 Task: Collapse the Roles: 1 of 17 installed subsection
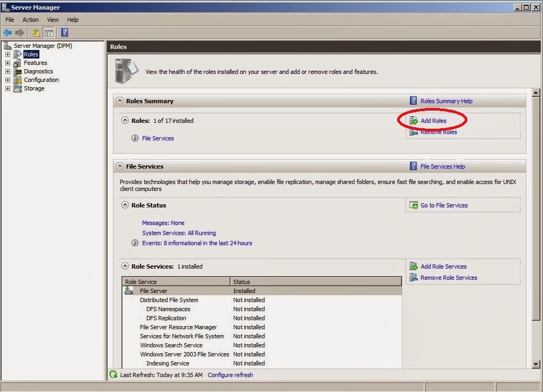125,120
